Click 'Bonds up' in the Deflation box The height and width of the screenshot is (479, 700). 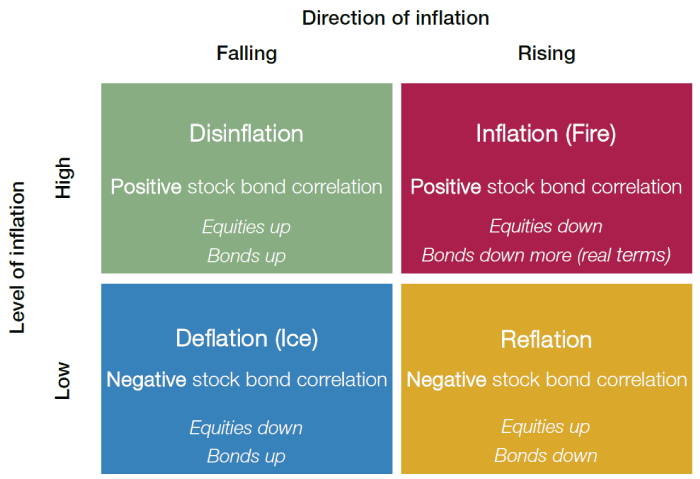[246, 456]
